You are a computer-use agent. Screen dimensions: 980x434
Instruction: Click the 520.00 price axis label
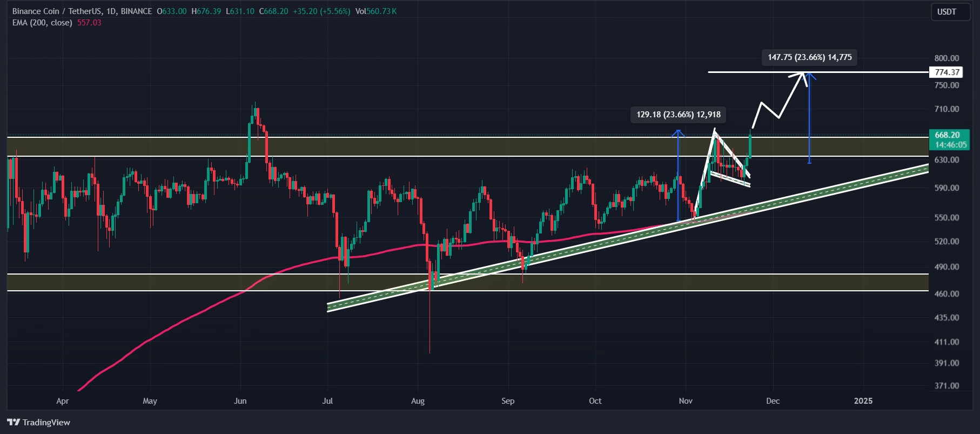947,241
